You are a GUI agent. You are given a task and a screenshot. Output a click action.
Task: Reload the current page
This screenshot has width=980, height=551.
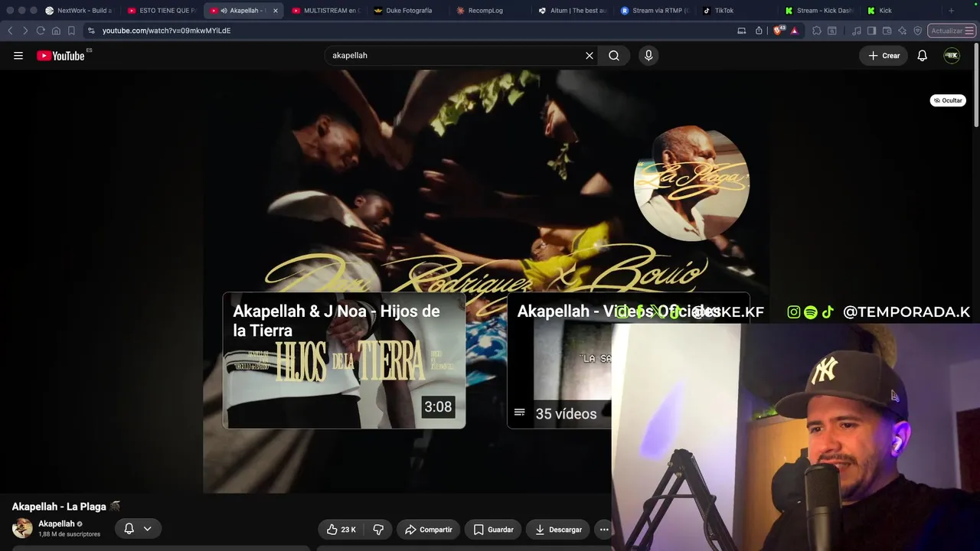(41, 31)
